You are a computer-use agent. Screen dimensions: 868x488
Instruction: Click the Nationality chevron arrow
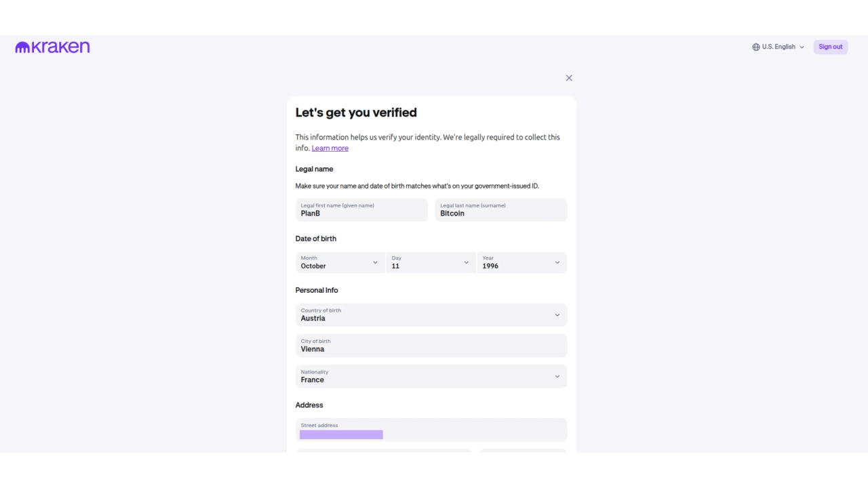click(x=557, y=376)
